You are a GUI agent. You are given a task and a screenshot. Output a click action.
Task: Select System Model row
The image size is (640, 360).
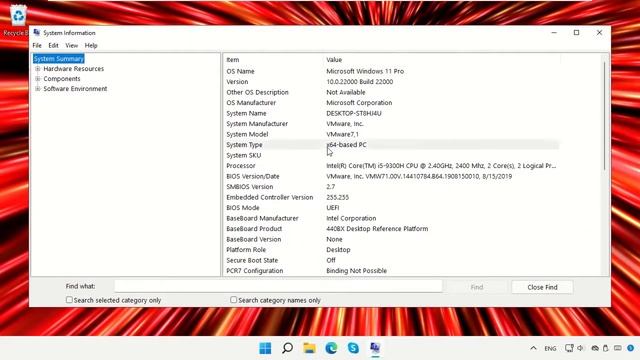click(x=392, y=134)
